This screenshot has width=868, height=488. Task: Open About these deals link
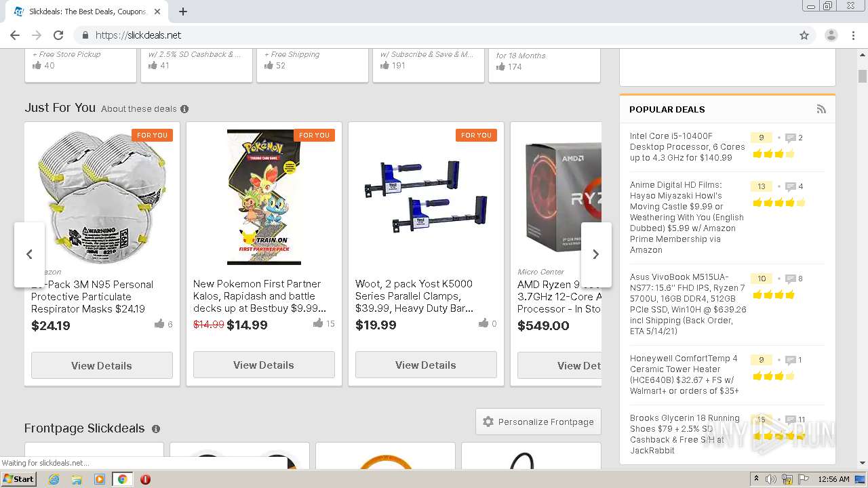138,109
